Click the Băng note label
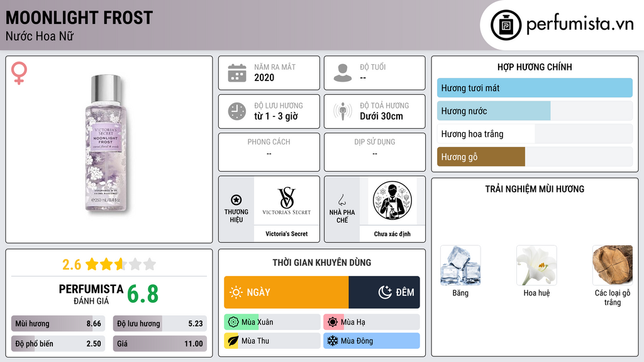 460,293
